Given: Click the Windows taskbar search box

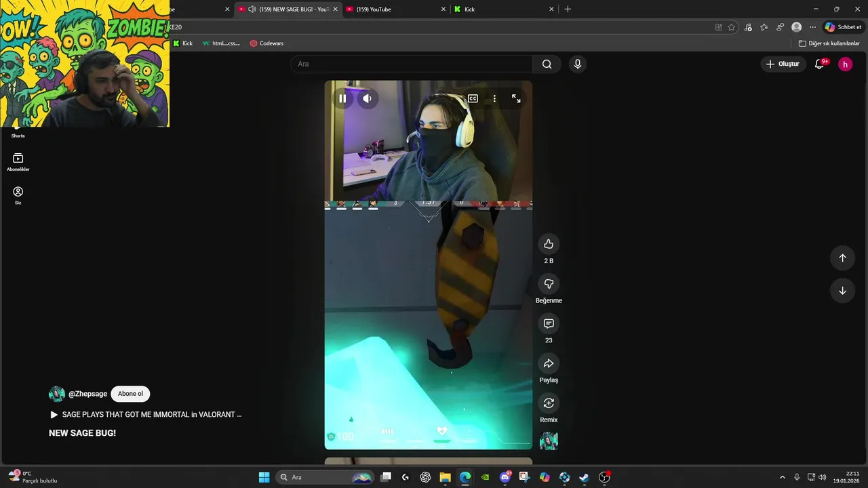Looking at the screenshot, I should point(326,477).
